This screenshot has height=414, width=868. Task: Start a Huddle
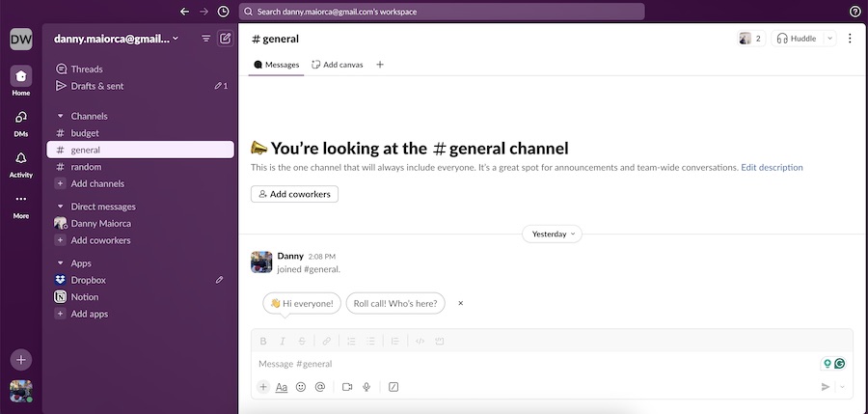(x=797, y=39)
